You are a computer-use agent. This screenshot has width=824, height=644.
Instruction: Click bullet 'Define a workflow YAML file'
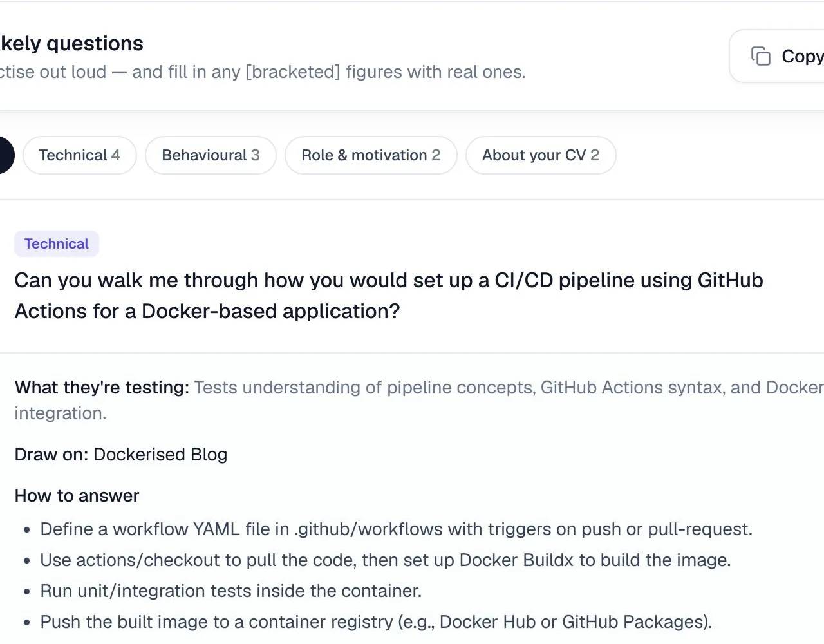coord(397,529)
